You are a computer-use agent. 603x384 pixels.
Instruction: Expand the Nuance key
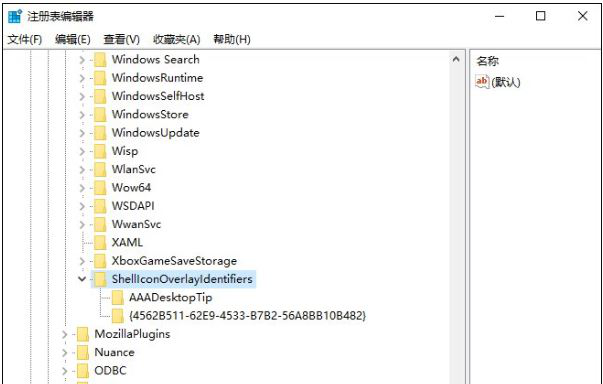(65, 353)
